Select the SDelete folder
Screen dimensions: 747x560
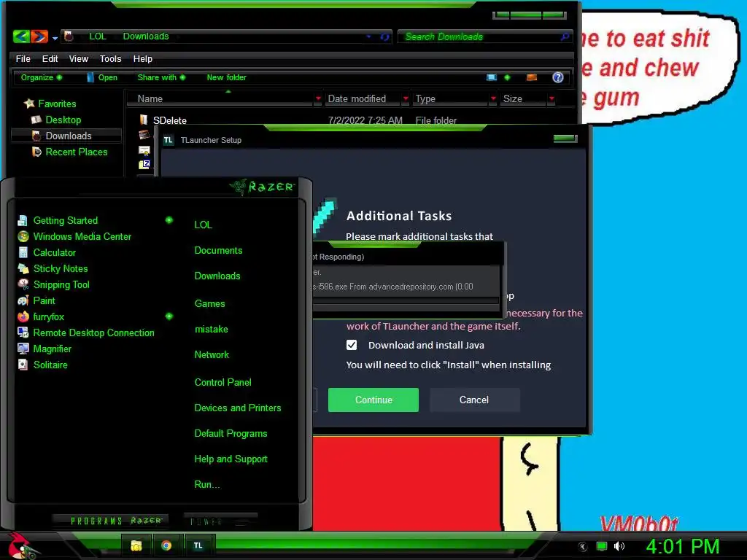(x=169, y=120)
